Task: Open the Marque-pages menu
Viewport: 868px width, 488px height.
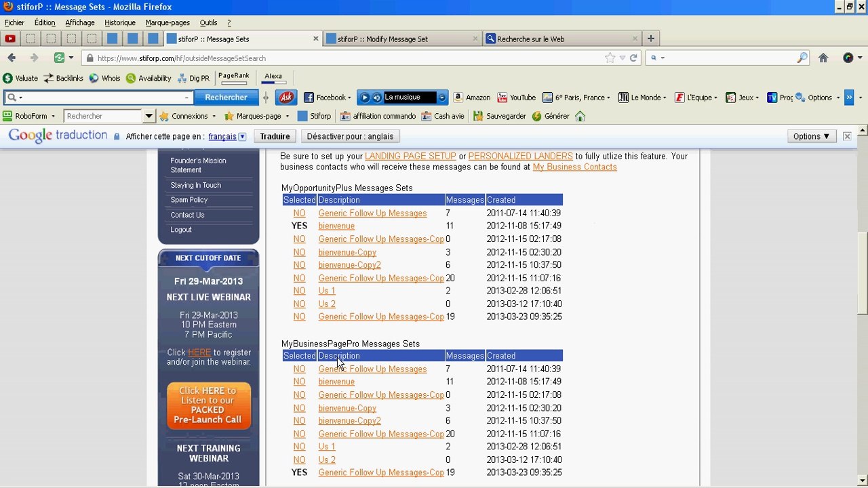Action: [x=167, y=22]
